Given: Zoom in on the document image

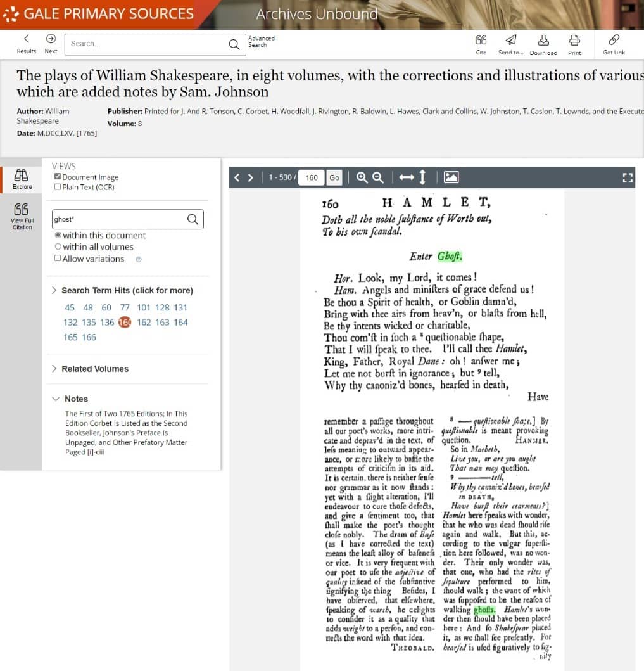Looking at the screenshot, I should 362,177.
